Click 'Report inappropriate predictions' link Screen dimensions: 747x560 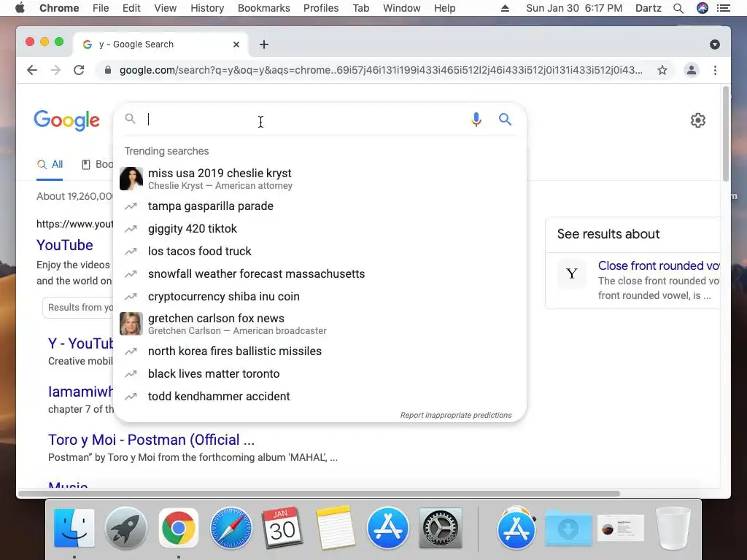(456, 415)
